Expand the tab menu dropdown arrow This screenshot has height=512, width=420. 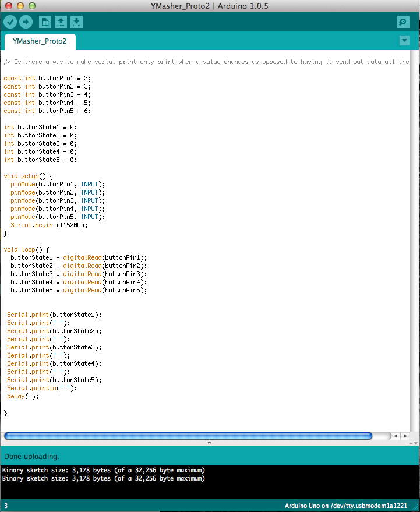click(405, 41)
